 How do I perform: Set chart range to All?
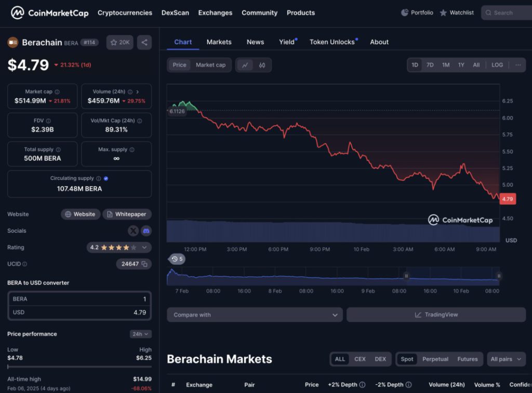tap(476, 65)
